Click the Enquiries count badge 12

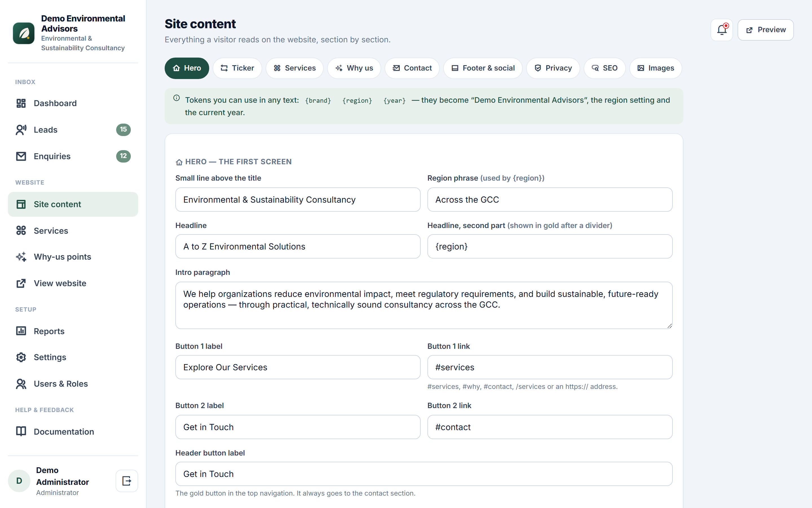[x=123, y=156]
